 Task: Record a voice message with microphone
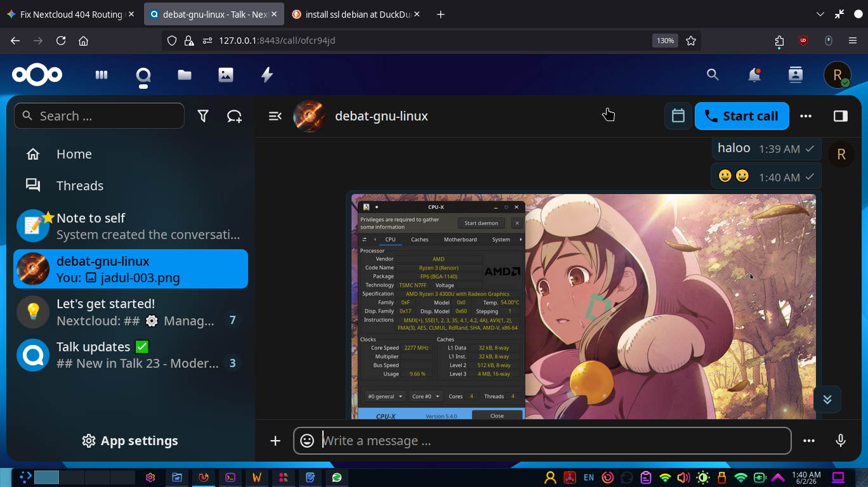[841, 441]
